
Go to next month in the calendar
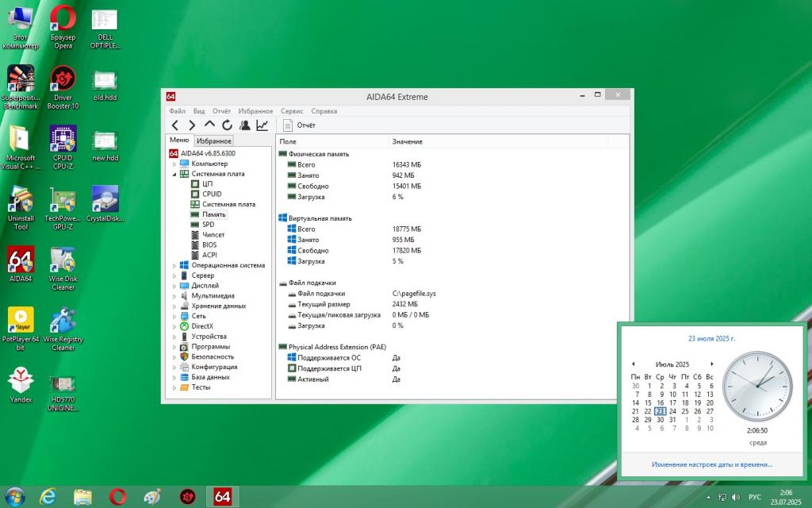point(711,364)
